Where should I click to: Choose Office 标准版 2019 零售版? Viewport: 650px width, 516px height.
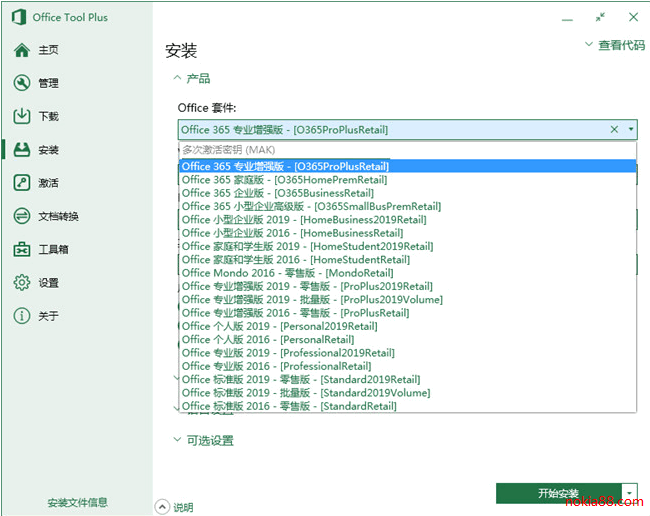click(x=408, y=379)
